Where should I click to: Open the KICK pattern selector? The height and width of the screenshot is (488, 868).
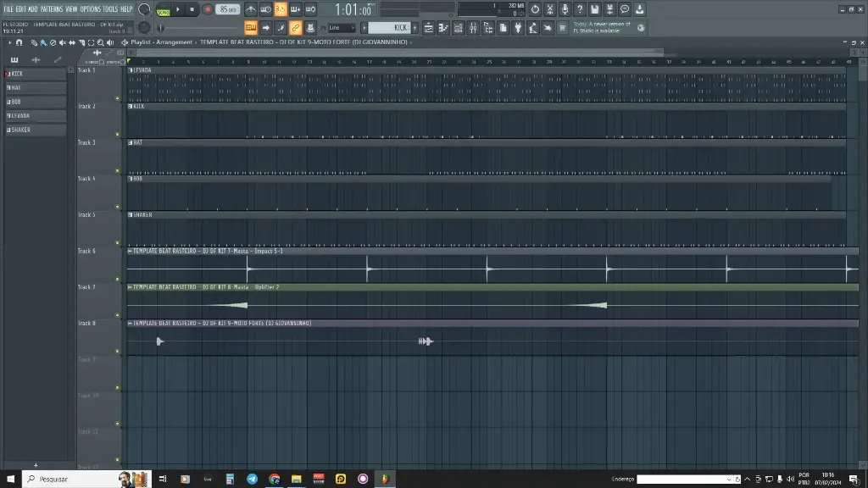389,28
